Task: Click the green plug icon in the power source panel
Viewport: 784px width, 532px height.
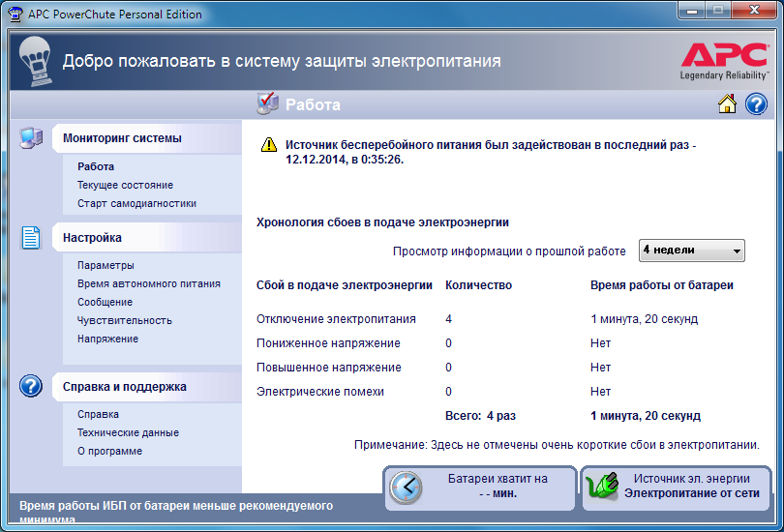Action: (x=602, y=486)
